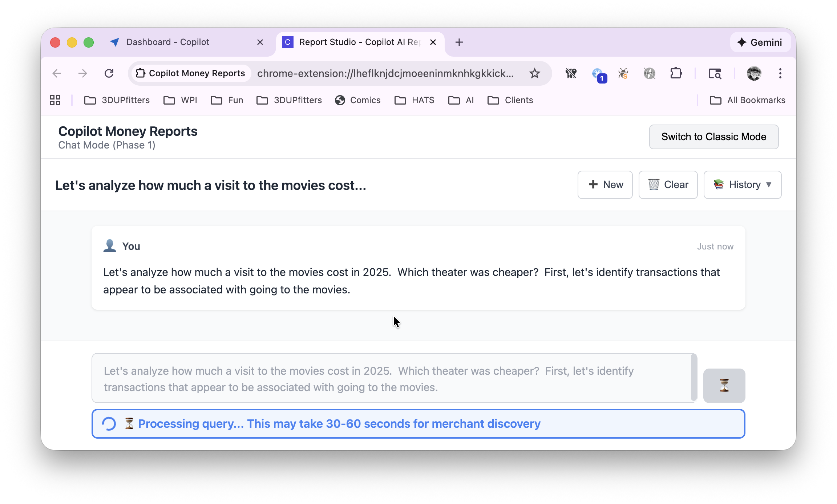This screenshot has height=504, width=837.
Task: Click the bug extension icon in toolbar
Action: (x=623, y=73)
